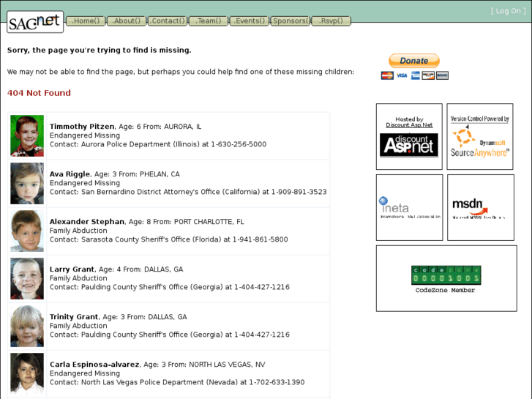The image size is (532, 399).
Task: Open the Team page
Action: pos(209,21)
